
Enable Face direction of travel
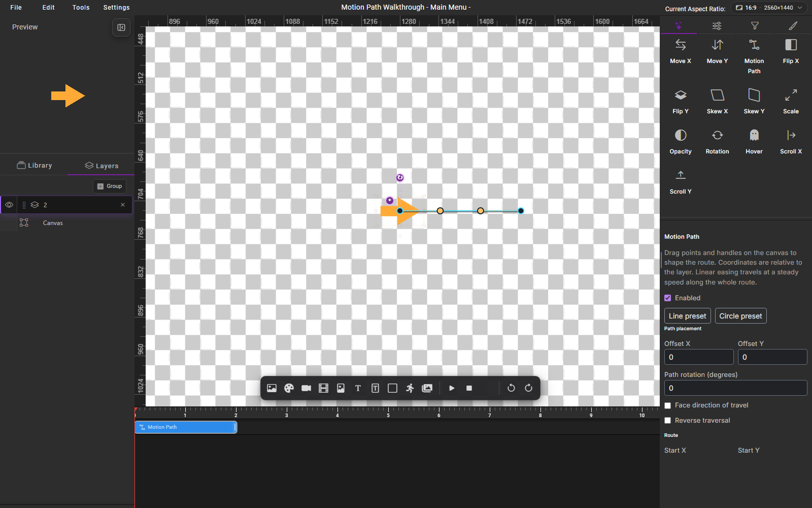[x=668, y=405]
